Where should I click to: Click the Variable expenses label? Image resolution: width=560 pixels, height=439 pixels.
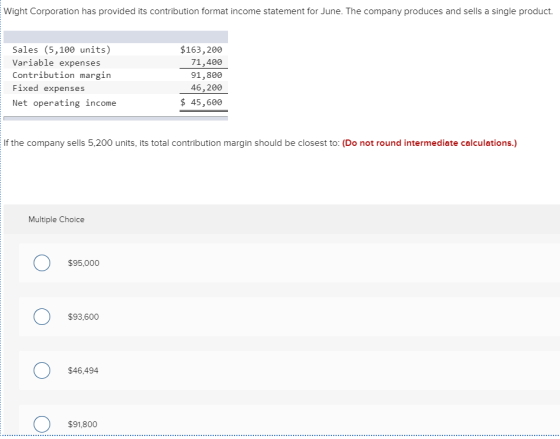point(56,63)
